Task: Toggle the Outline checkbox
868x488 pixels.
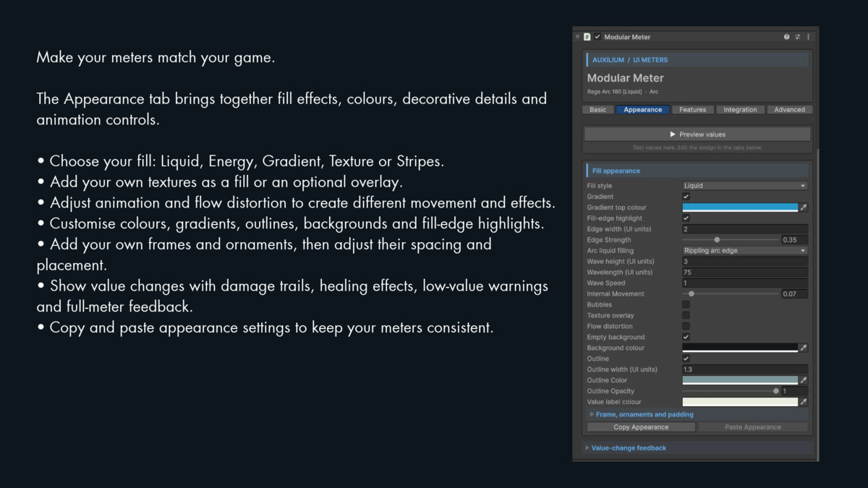Action: [686, 359]
